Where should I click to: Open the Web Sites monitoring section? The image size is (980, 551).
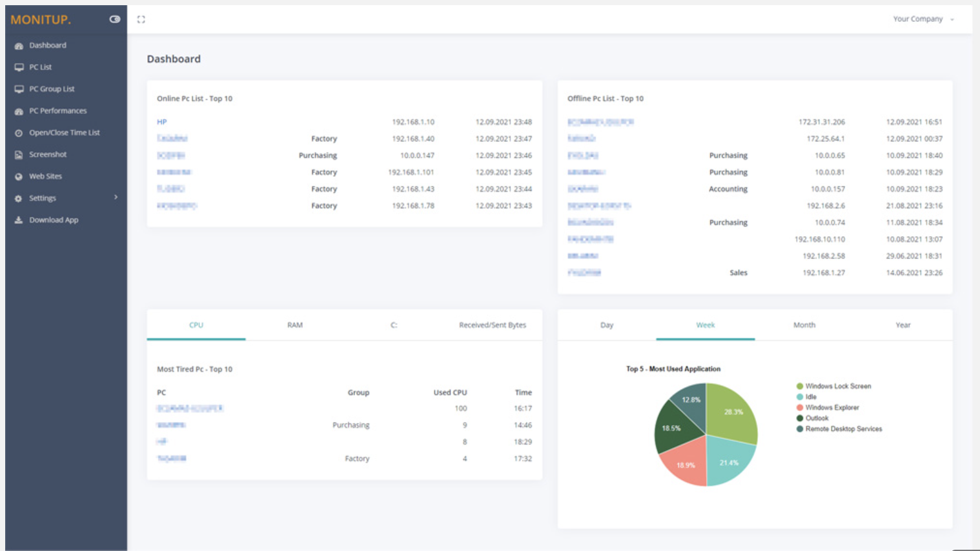(x=45, y=176)
